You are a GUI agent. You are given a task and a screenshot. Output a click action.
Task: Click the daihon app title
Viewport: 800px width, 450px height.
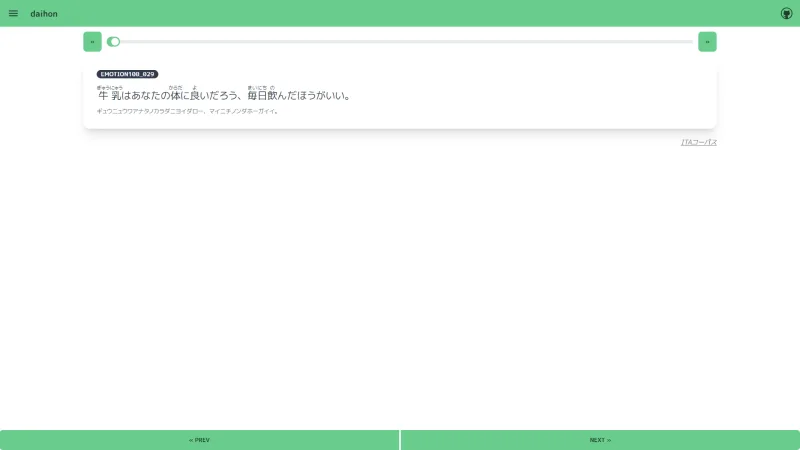44,14
